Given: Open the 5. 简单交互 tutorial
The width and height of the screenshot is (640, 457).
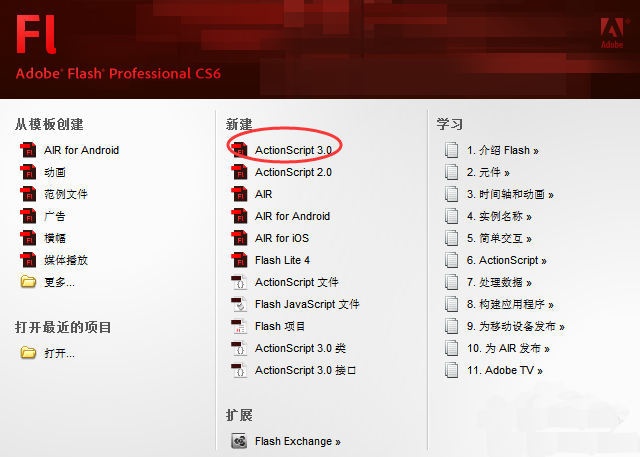Looking at the screenshot, I should click(499, 238).
